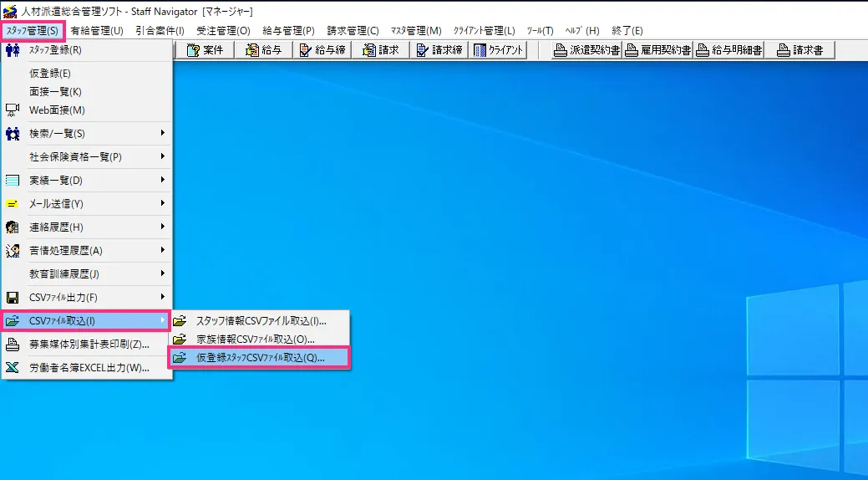This screenshot has width=868, height=480.
Task: Choose スタッフ情報CSVファイル取込(I)... in the submenu
Action: [258, 321]
